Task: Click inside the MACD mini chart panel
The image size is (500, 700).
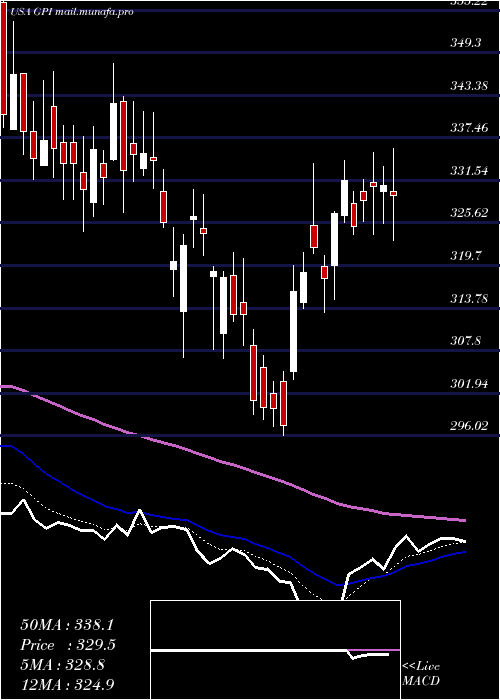Action: (275, 650)
